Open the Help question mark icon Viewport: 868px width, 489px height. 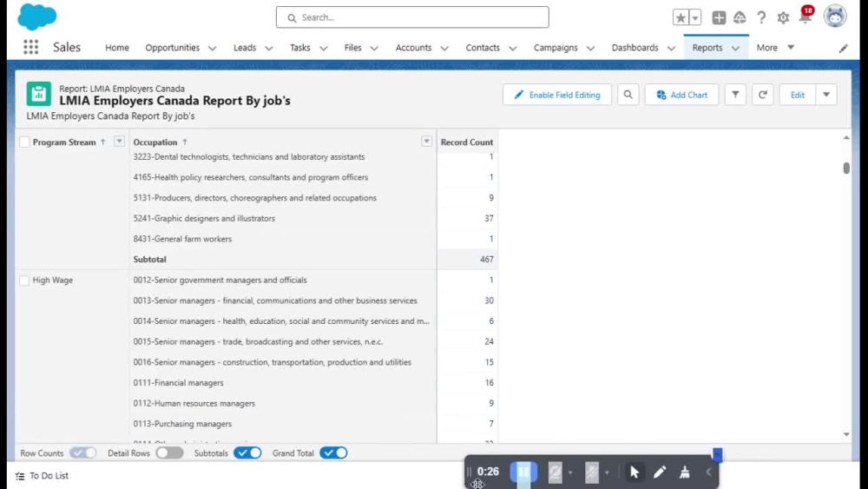click(x=762, y=17)
